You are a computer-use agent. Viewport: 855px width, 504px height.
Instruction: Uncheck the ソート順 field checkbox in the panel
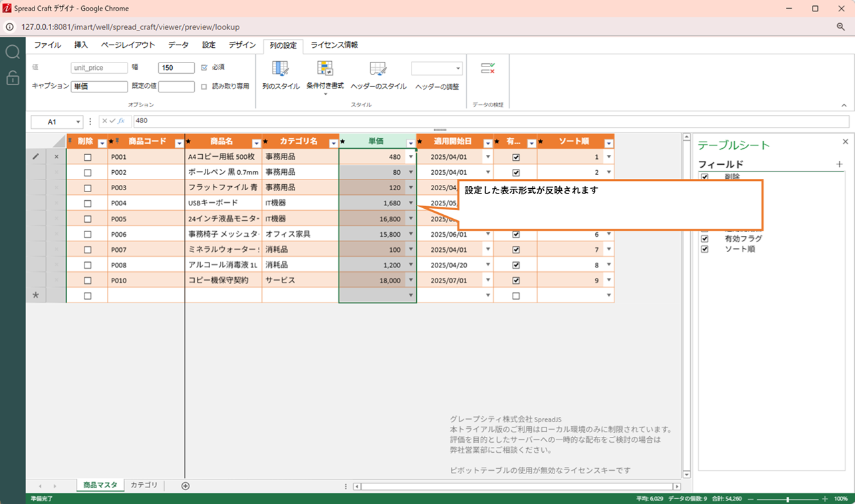coord(705,249)
